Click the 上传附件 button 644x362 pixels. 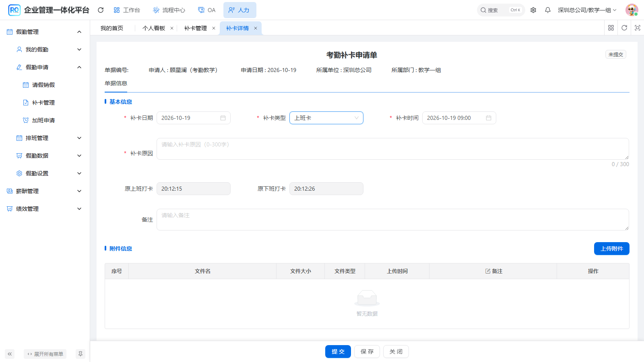point(612,249)
